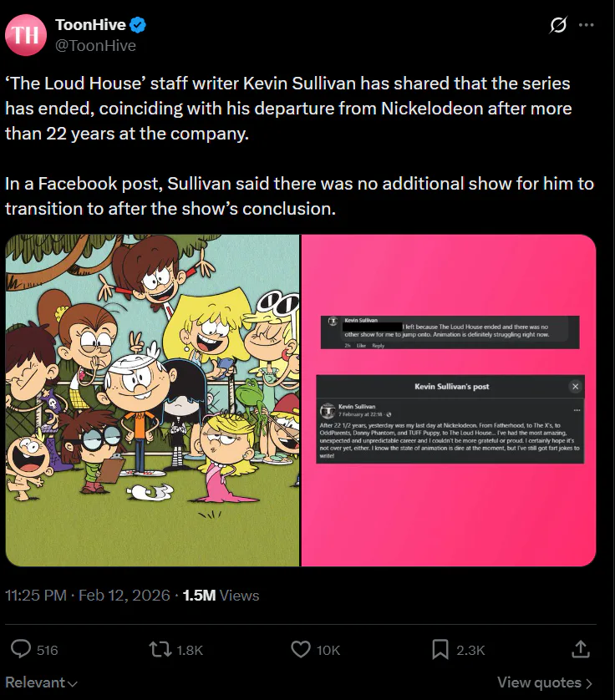Click the @ToonHive handle

95,46
